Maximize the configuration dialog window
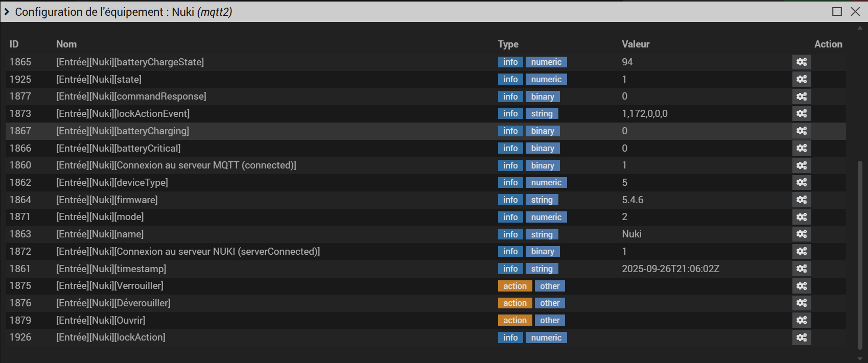868x363 pixels. [x=837, y=12]
